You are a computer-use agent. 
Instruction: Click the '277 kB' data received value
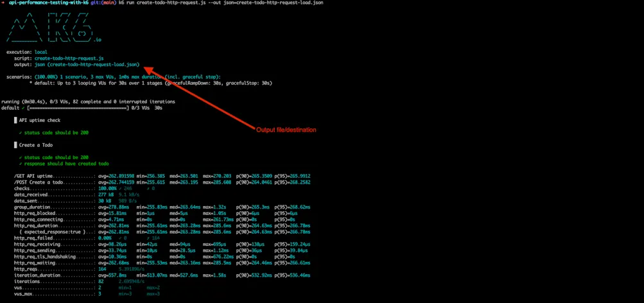coord(107,195)
